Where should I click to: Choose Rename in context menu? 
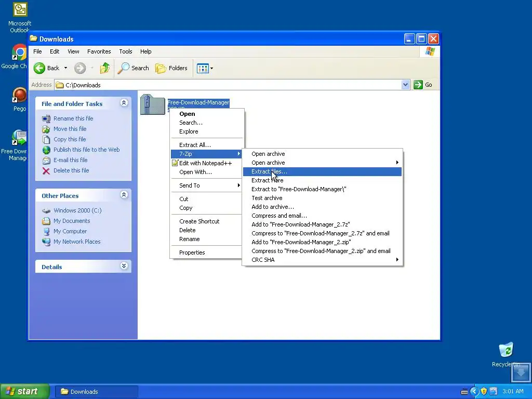click(x=206, y=239)
